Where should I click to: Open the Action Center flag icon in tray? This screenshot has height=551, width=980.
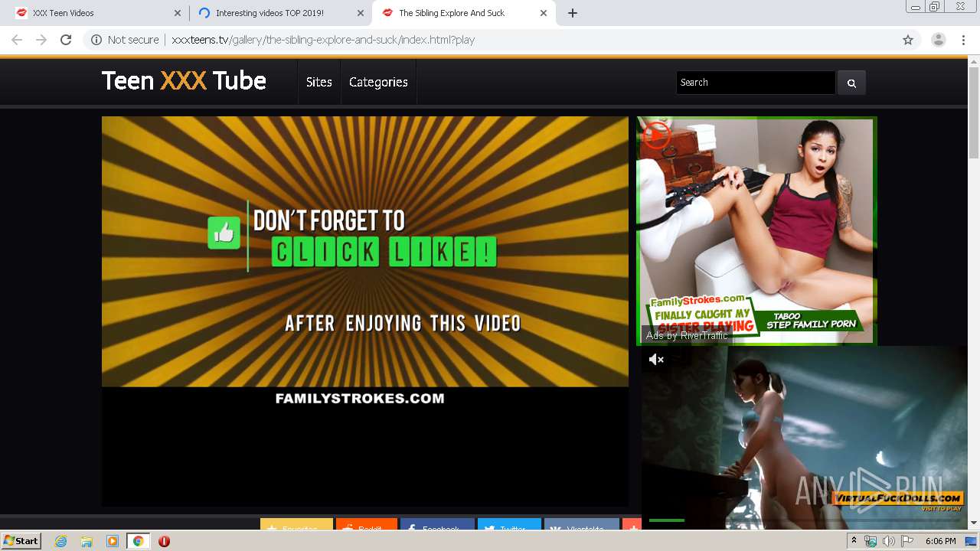(907, 541)
